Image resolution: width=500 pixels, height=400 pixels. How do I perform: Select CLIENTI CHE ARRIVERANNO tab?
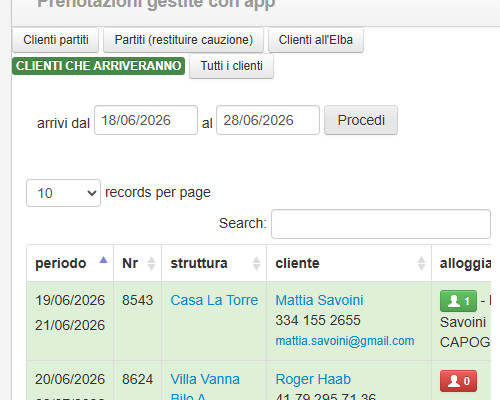[x=99, y=66]
